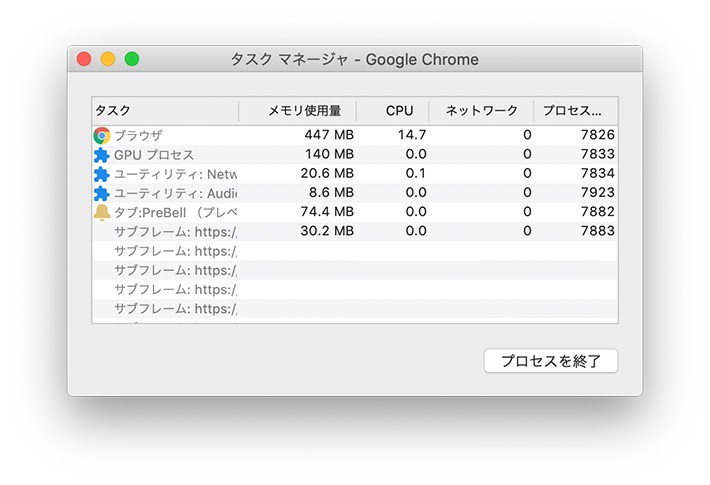Click process ID 7833

[x=598, y=154]
